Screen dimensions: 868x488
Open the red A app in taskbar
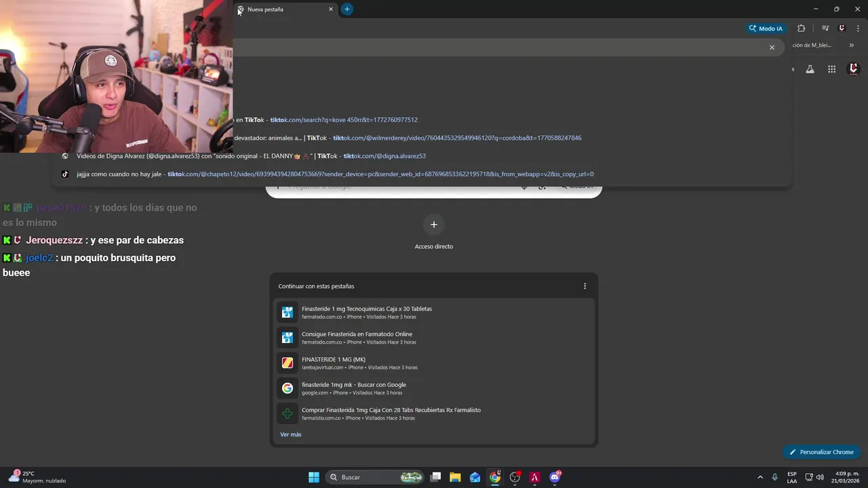535,477
